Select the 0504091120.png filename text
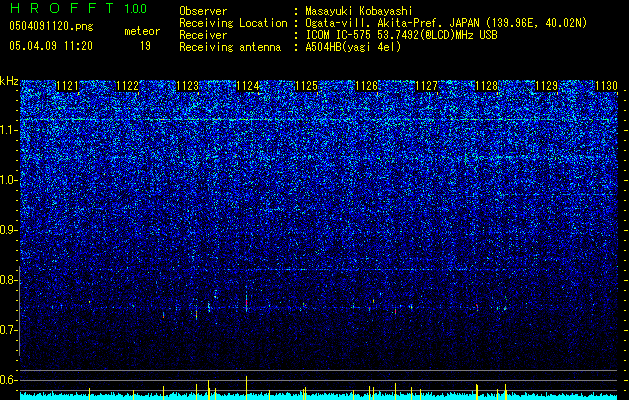The image size is (629, 400). pyautogui.click(x=51, y=26)
